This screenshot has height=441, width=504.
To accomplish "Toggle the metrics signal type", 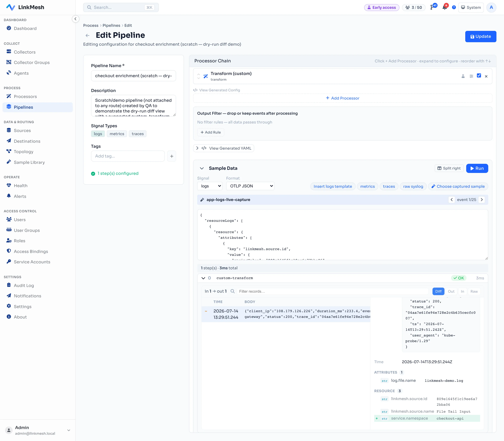I will [117, 134].
